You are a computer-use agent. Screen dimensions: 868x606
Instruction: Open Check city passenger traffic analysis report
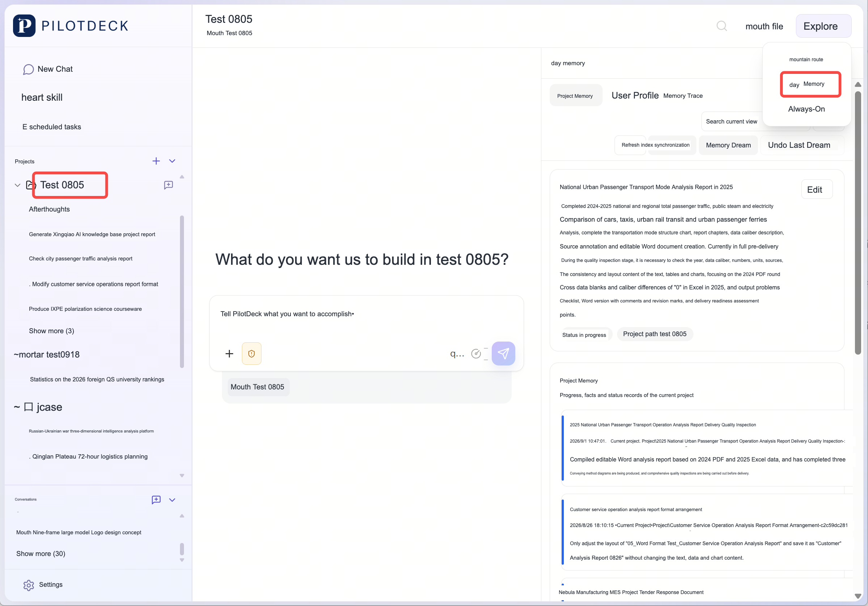tap(80, 259)
